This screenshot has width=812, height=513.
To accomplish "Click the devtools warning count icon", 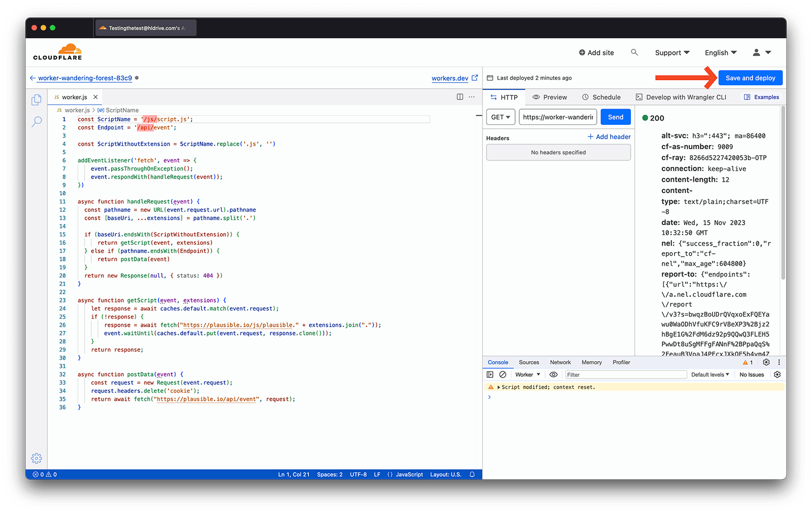I will 748,362.
